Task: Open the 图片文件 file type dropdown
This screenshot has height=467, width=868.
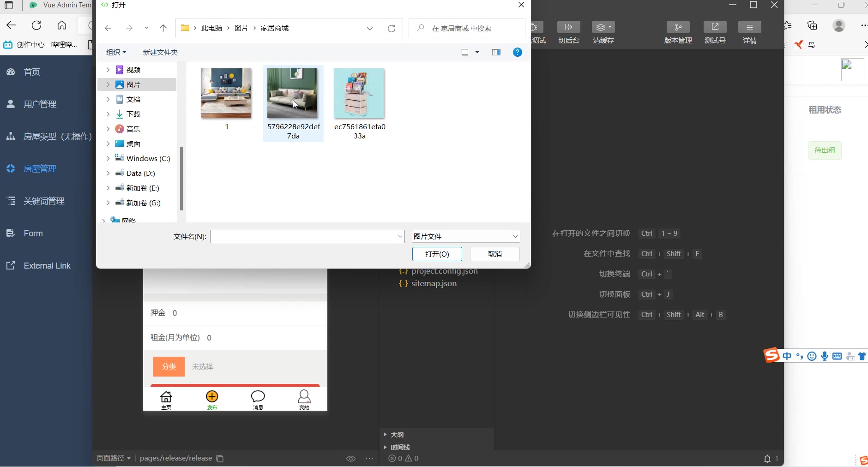Action: 466,236
